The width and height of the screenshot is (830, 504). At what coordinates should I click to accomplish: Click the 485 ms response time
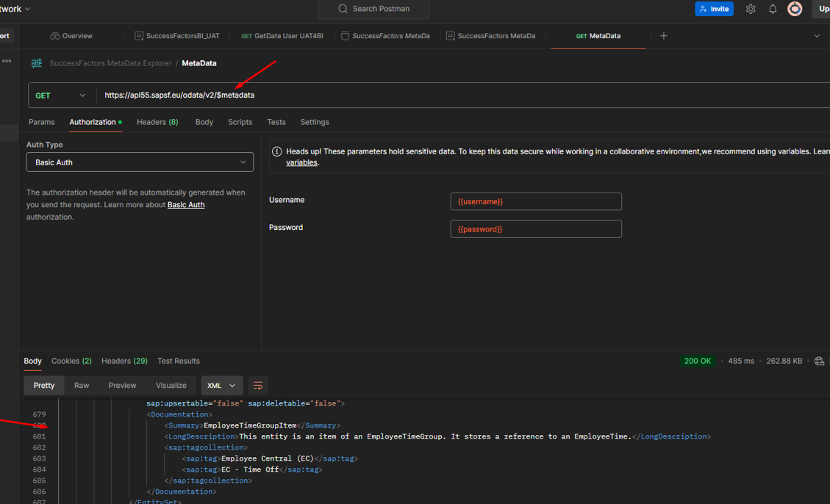740,361
